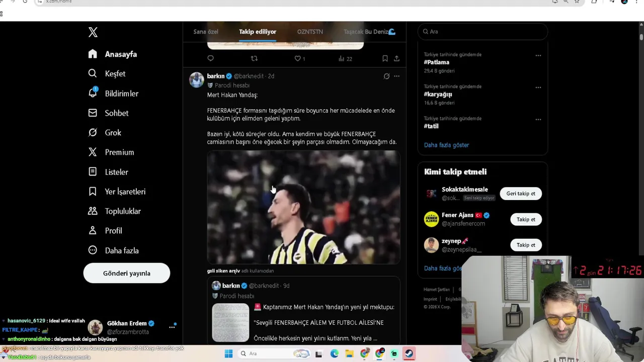
Task: Follow Fener Ajans account
Action: [x=526, y=219]
